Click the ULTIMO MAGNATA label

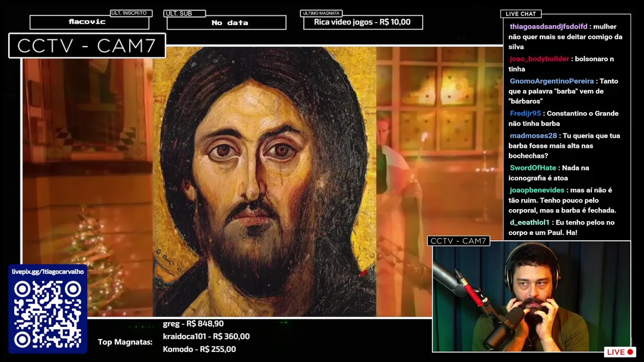pos(321,13)
